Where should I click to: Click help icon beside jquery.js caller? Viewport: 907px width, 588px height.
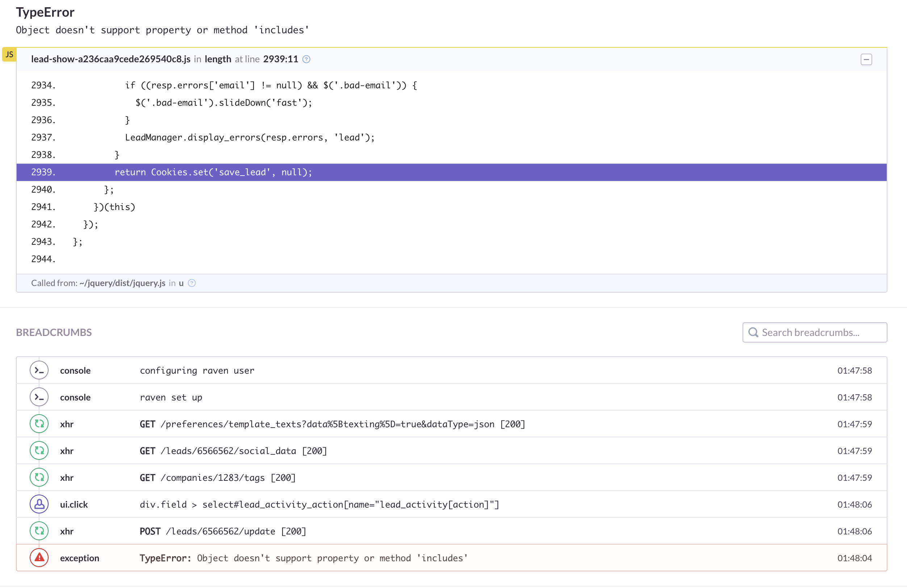click(x=192, y=283)
